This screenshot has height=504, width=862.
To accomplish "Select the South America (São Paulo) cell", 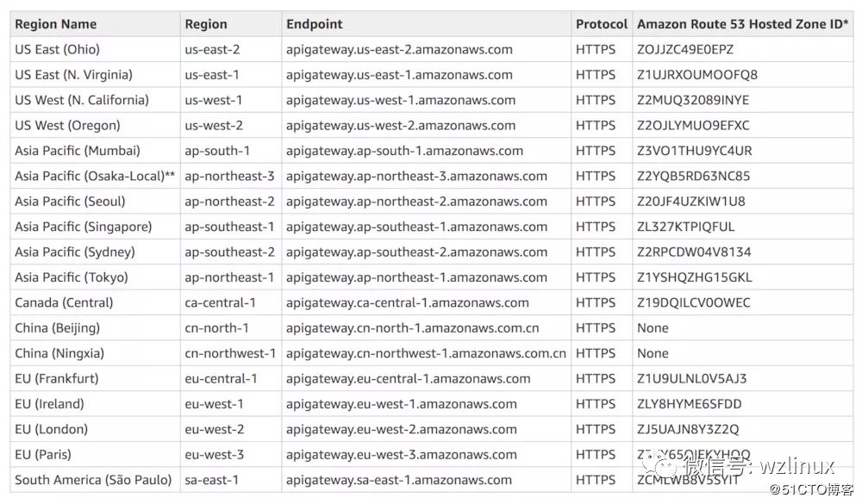I will [93, 480].
